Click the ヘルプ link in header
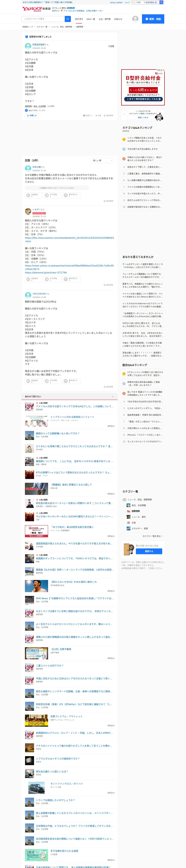Viewport: 186px width, 868px height. tap(127, 2)
